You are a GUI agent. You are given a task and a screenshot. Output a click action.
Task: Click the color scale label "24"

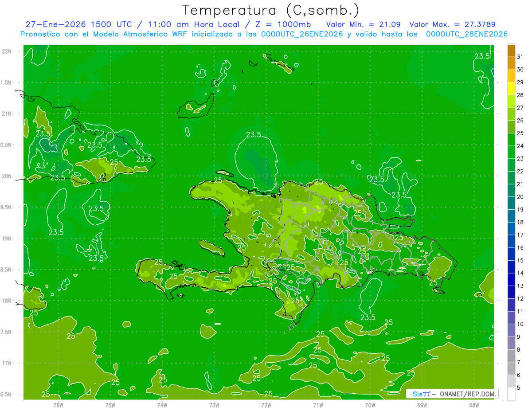(x=520, y=146)
